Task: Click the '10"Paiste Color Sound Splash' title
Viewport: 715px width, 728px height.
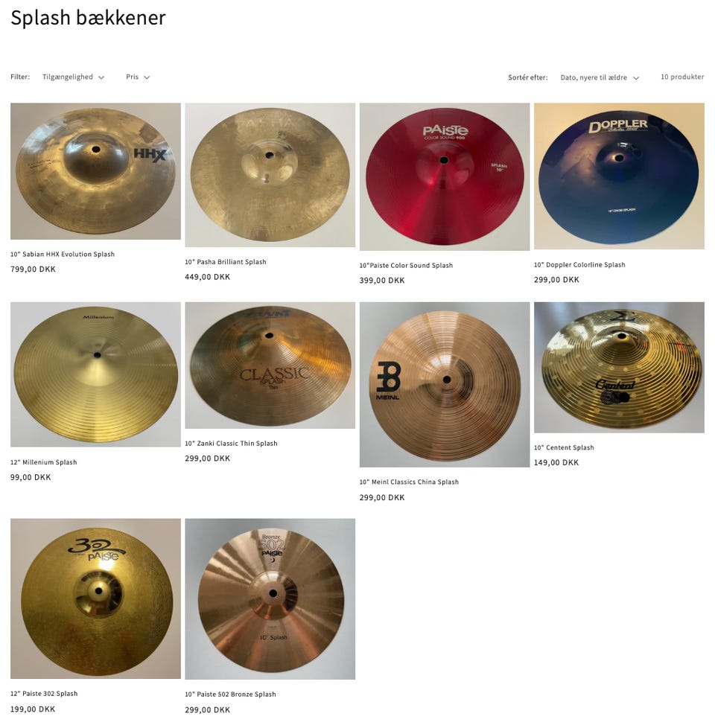Action: pyautogui.click(x=406, y=266)
